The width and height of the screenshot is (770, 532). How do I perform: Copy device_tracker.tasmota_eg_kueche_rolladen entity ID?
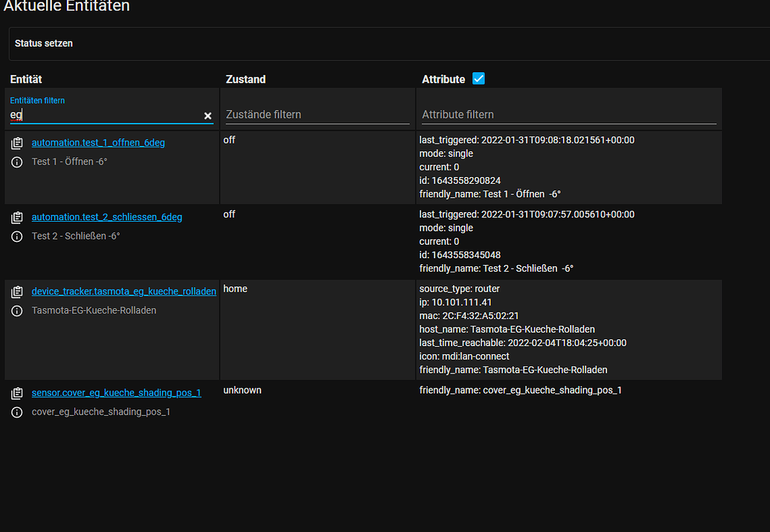[x=16, y=291]
